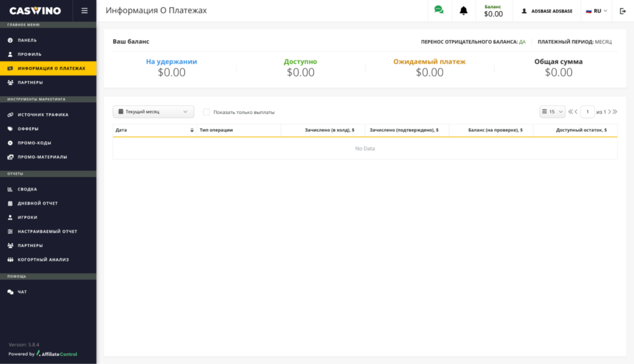Viewport: 634px width, 364px height.
Task: Open the RU language dropdown
Action: 596,11
